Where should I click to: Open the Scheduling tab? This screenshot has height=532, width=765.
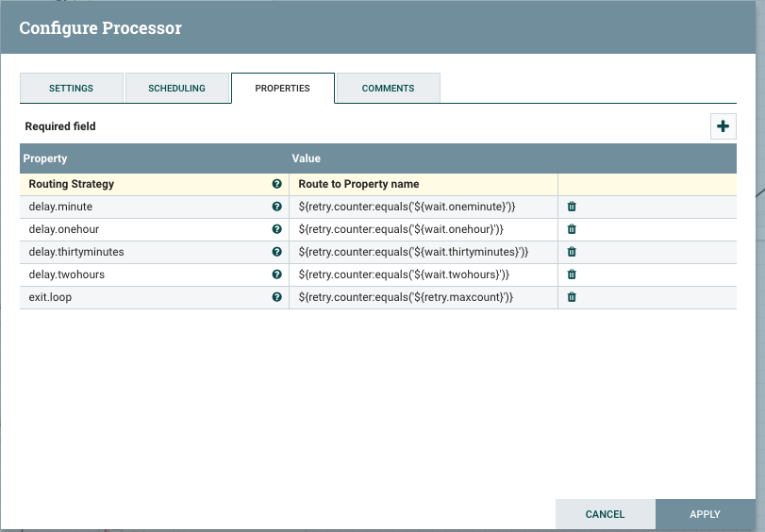point(176,88)
